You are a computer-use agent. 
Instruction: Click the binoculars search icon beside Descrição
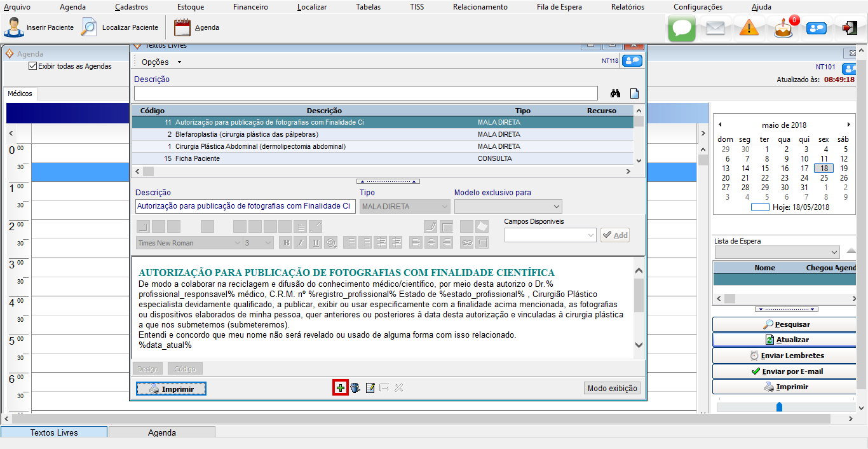point(615,93)
